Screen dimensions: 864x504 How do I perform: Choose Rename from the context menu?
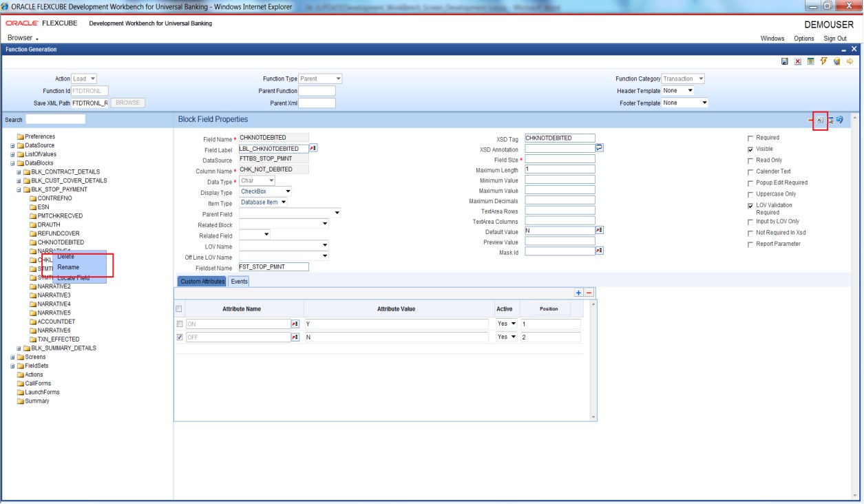click(x=68, y=267)
